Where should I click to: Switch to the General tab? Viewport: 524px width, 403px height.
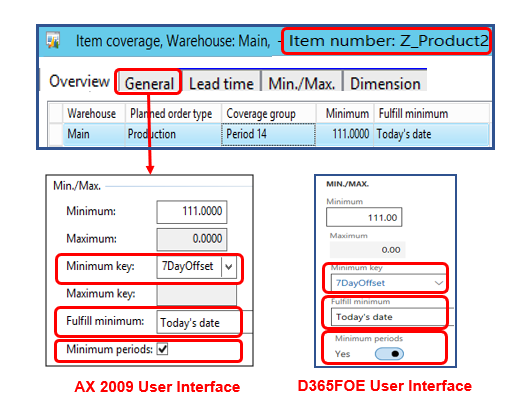[x=149, y=83]
